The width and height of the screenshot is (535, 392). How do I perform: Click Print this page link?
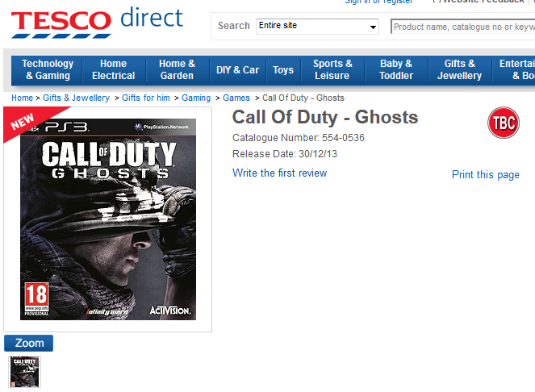486,175
